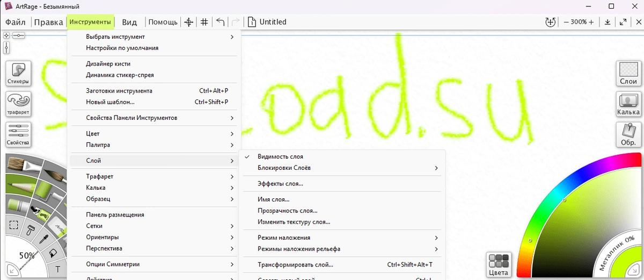Image resolution: width=644 pixels, height=280 pixels.
Task: Choose Дизайнер кисти
Action: click(x=153, y=64)
